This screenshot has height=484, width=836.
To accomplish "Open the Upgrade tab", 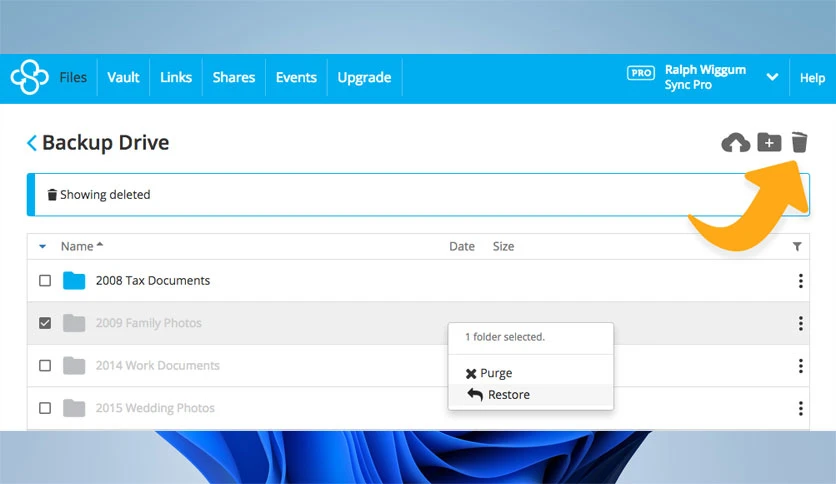I will tap(364, 78).
